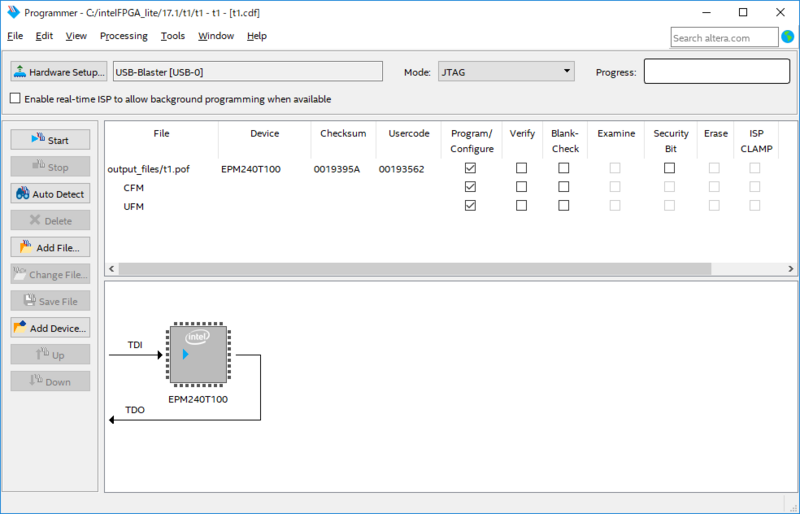Toggle Program/Configure for UFM row
800x514 pixels.
(x=470, y=205)
